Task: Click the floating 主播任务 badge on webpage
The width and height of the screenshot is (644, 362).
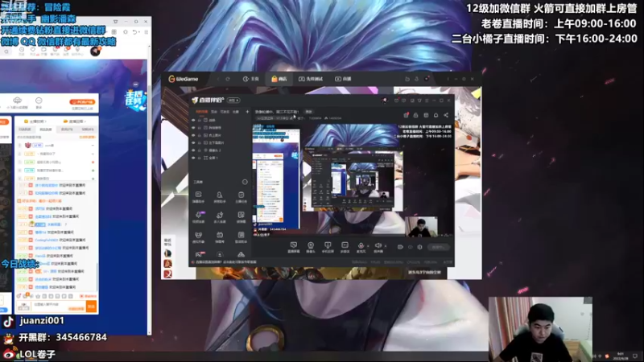Action: (x=135, y=98)
